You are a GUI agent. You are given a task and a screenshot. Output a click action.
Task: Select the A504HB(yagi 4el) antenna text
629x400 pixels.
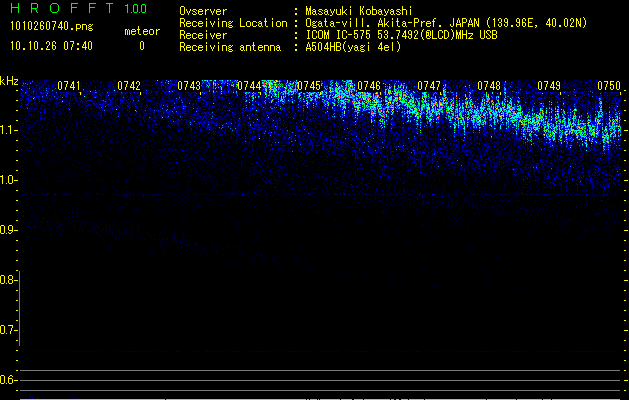[x=353, y=47]
